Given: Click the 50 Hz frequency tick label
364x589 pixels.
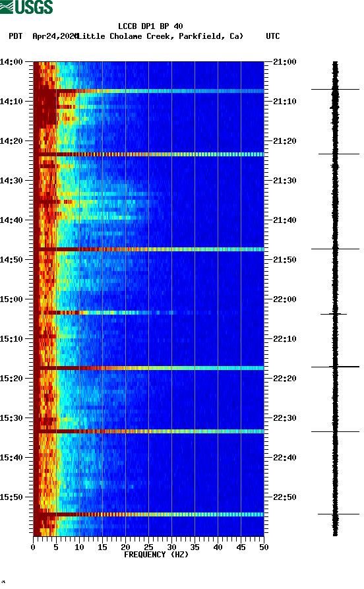Looking at the screenshot, I should (264, 547).
